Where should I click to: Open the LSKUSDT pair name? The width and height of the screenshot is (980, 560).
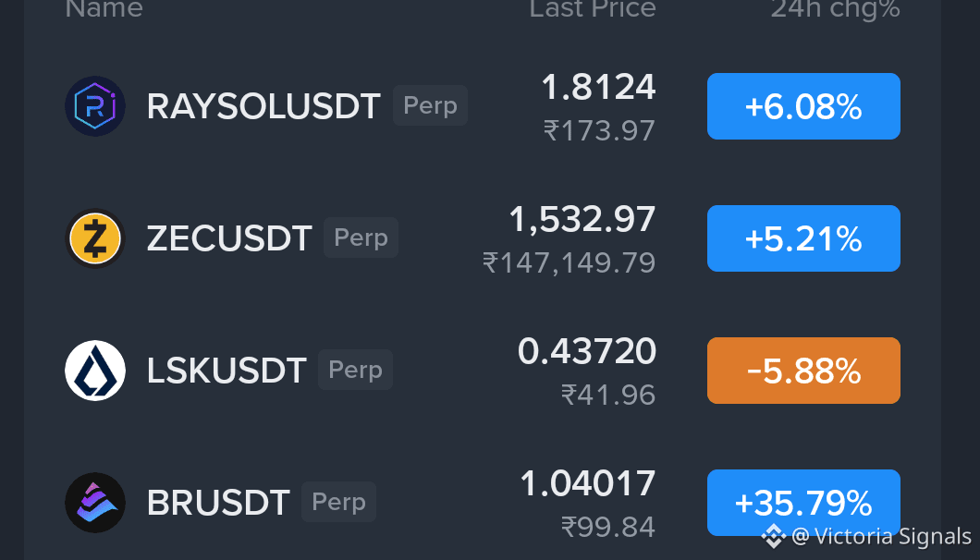pos(227,371)
